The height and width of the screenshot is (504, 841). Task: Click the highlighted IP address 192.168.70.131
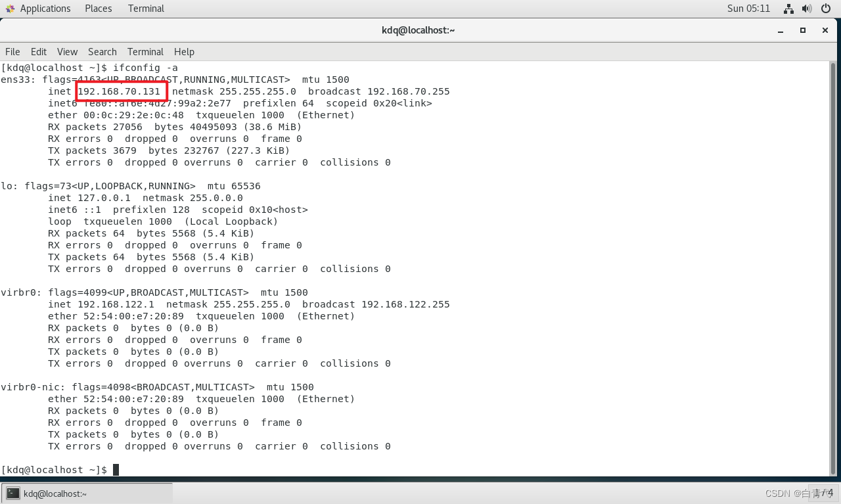pyautogui.click(x=122, y=91)
